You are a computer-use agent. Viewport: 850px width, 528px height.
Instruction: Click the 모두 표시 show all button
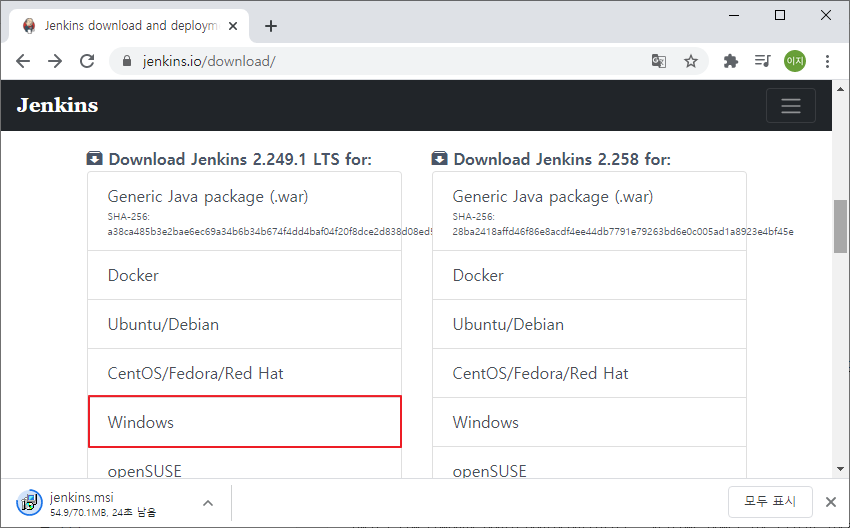(770, 501)
